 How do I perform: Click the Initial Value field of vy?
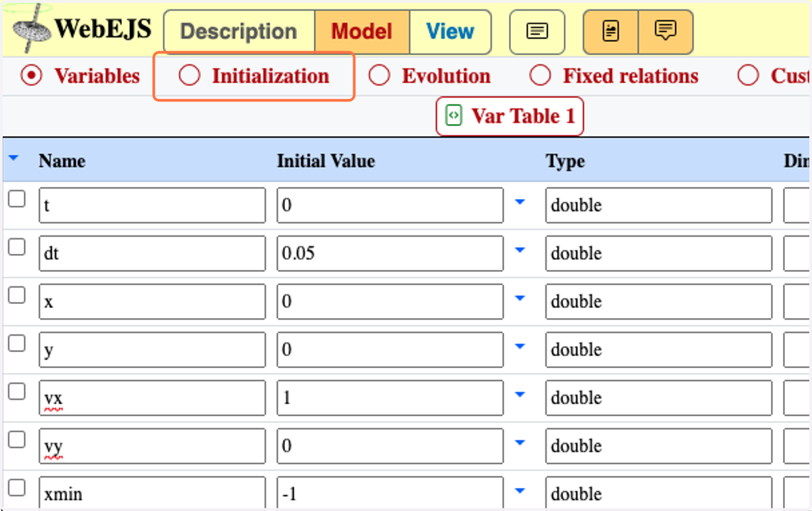[x=390, y=445]
